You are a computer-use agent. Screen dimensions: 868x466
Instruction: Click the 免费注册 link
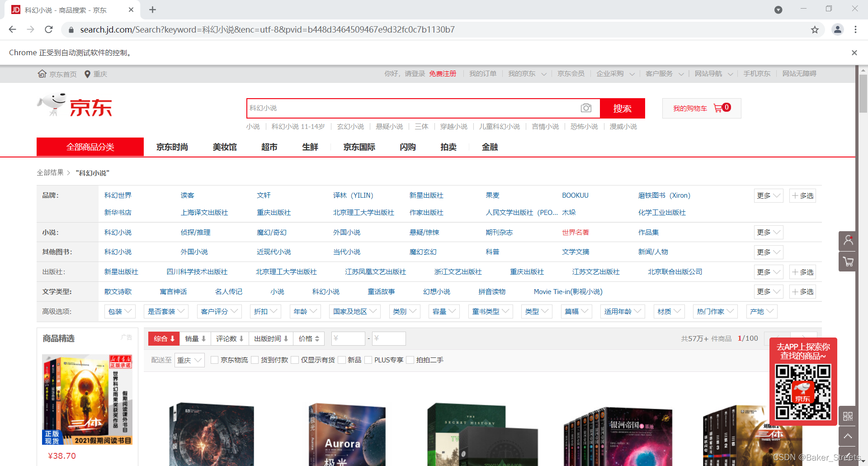click(x=443, y=74)
